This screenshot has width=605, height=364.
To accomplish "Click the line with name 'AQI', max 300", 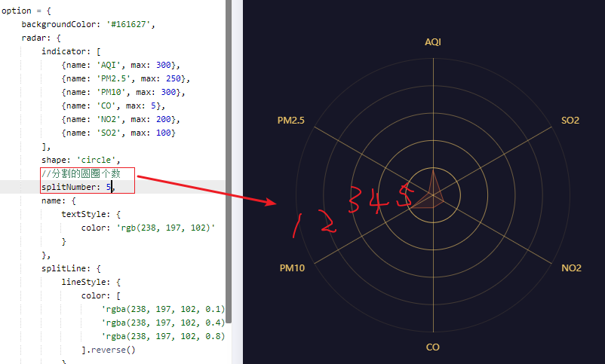I will pyautogui.click(x=121, y=65).
